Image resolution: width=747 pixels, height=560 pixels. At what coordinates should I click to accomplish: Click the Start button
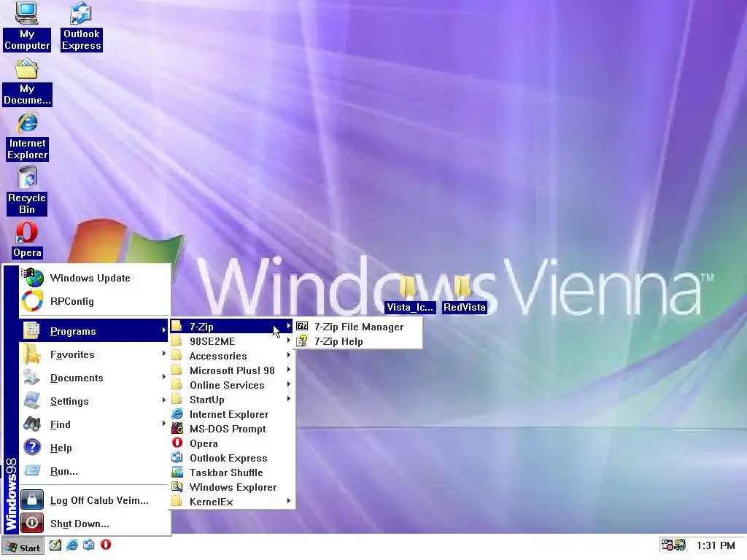[23, 548]
